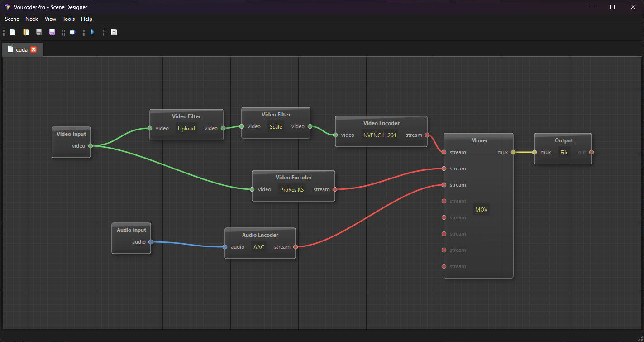Click the MOV format label in Muxer

481,210
